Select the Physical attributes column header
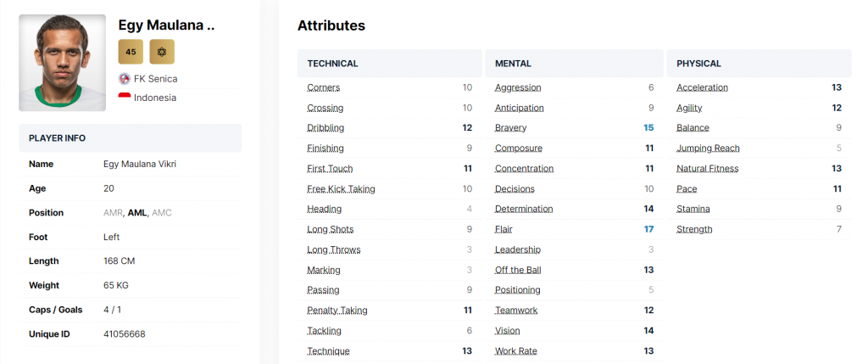Image resolution: width=868 pixels, height=364 pixels. 698,64
